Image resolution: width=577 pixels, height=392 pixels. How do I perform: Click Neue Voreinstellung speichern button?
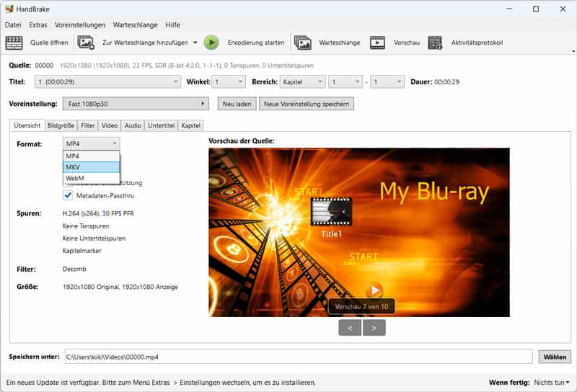pos(306,104)
